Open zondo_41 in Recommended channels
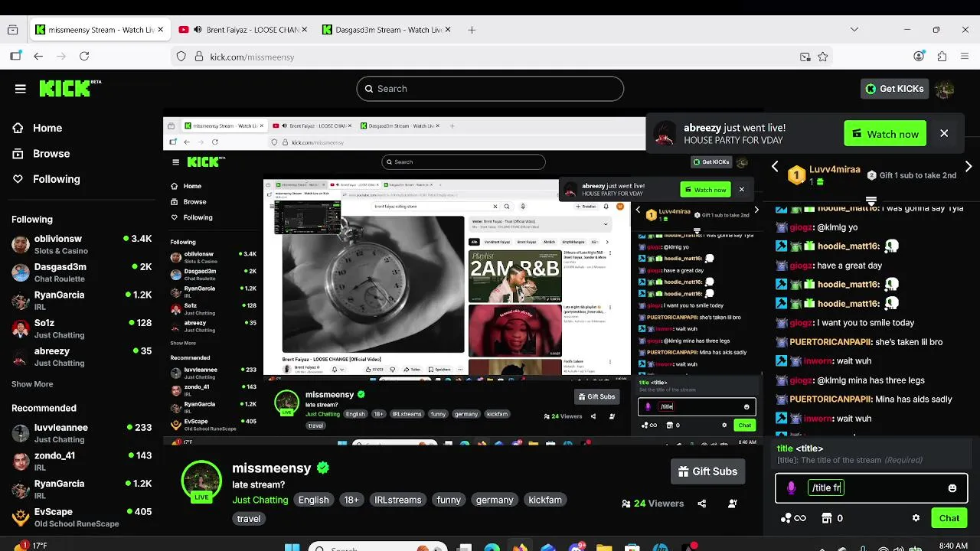Screen dimensions: 980x551 [82, 461]
